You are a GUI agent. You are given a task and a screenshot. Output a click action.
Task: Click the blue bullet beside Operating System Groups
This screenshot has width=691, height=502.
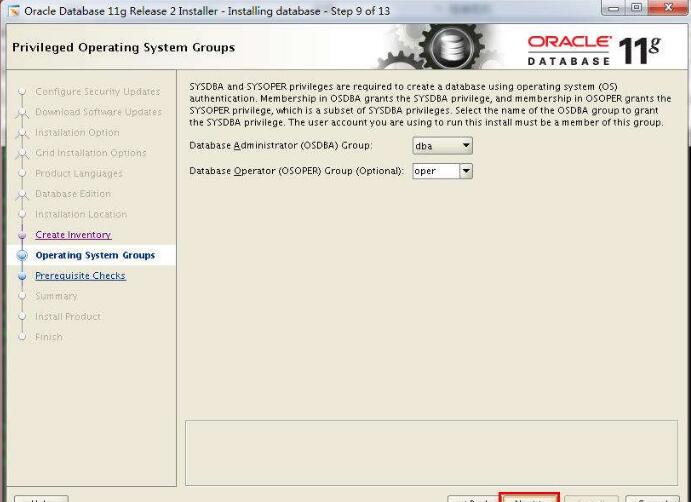point(22,255)
